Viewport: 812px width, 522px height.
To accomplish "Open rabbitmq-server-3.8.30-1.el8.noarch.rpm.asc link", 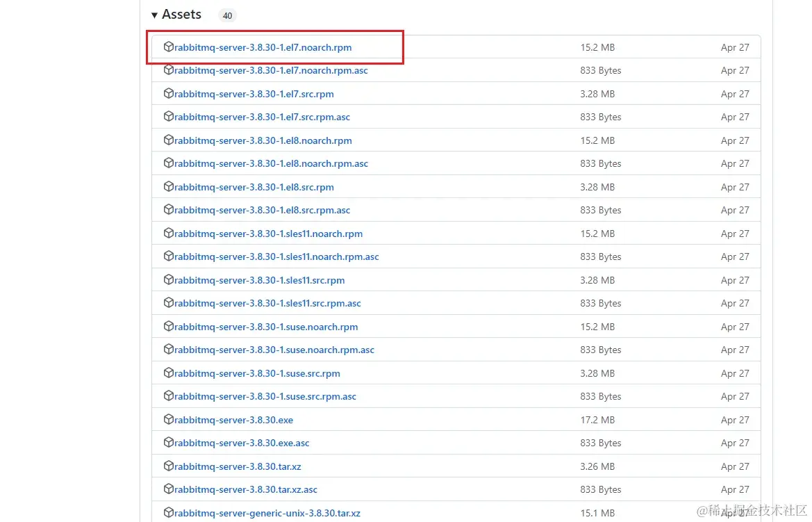I will [x=271, y=164].
